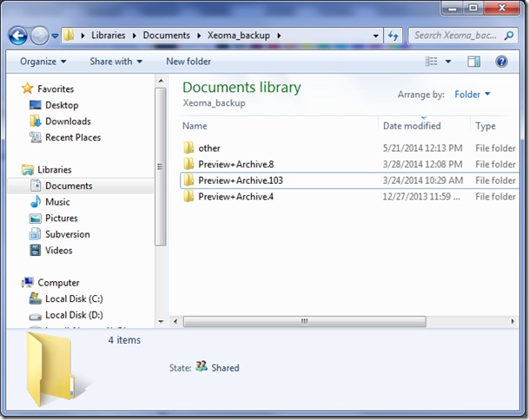Select Favorites in the navigation pane
This screenshot has height=420, width=529.
pyautogui.click(x=56, y=89)
